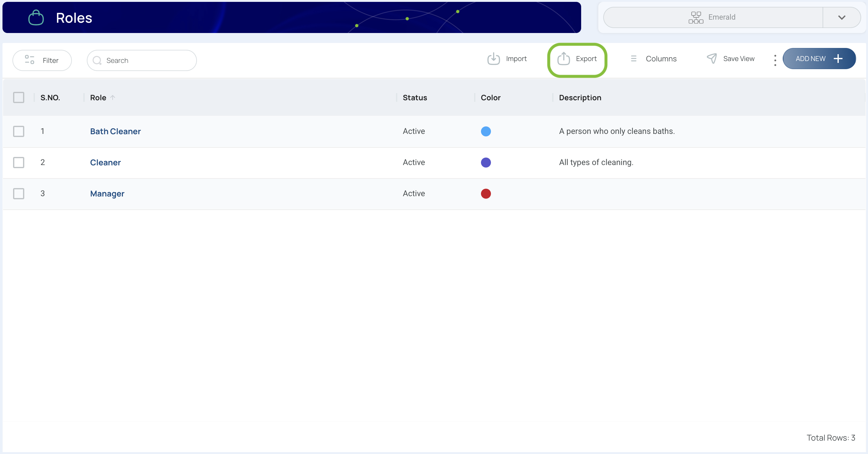Viewport: 868px width, 454px height.
Task: Click the red Manager color swatch
Action: click(486, 194)
